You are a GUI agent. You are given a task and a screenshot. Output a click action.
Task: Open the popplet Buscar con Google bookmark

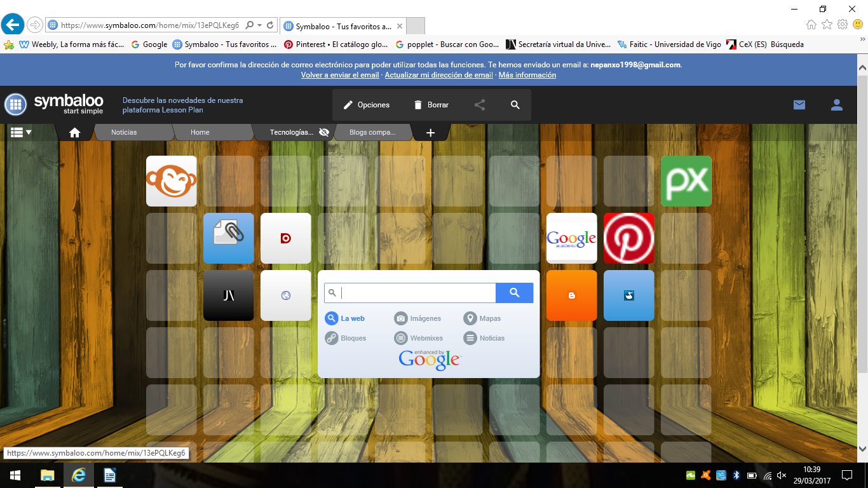pyautogui.click(x=448, y=44)
